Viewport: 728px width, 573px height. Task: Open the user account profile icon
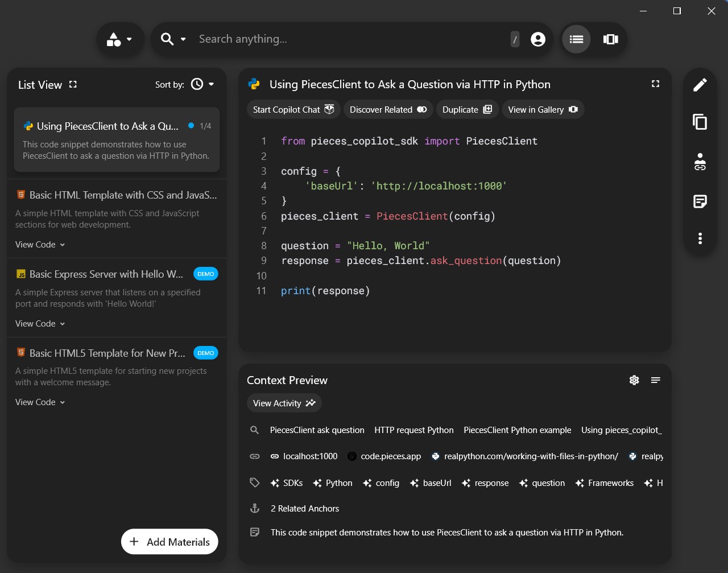tap(538, 39)
